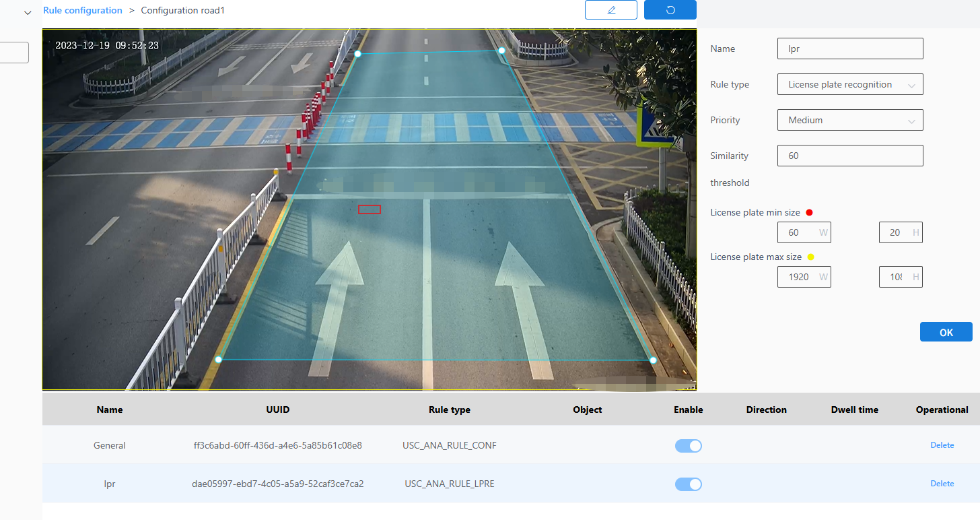Open the Rule type dropdown
This screenshot has width=980, height=520.
point(849,84)
